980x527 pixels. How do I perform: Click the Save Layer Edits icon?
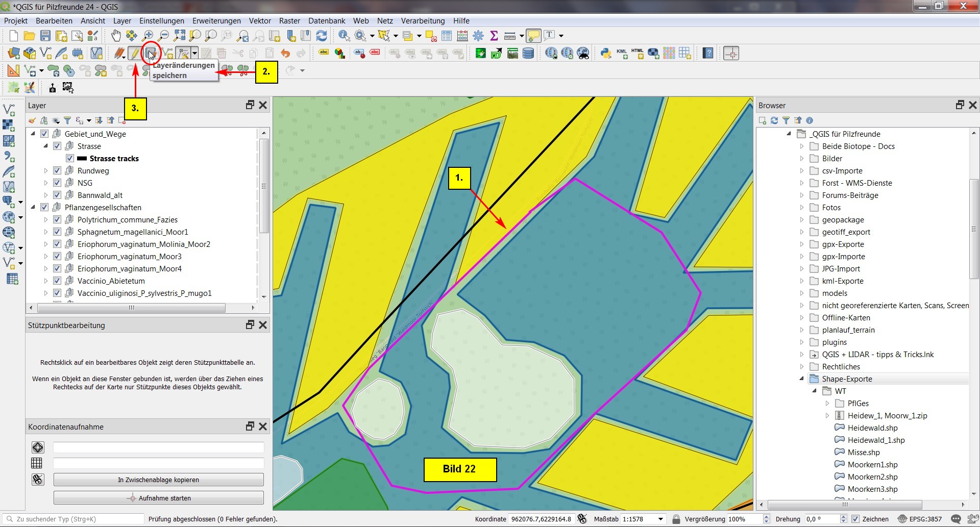click(151, 53)
